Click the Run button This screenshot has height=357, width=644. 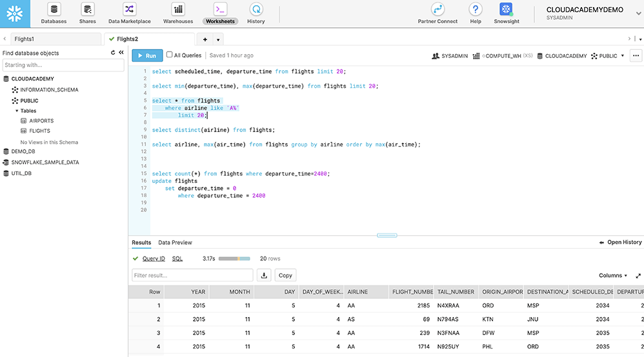pyautogui.click(x=147, y=56)
